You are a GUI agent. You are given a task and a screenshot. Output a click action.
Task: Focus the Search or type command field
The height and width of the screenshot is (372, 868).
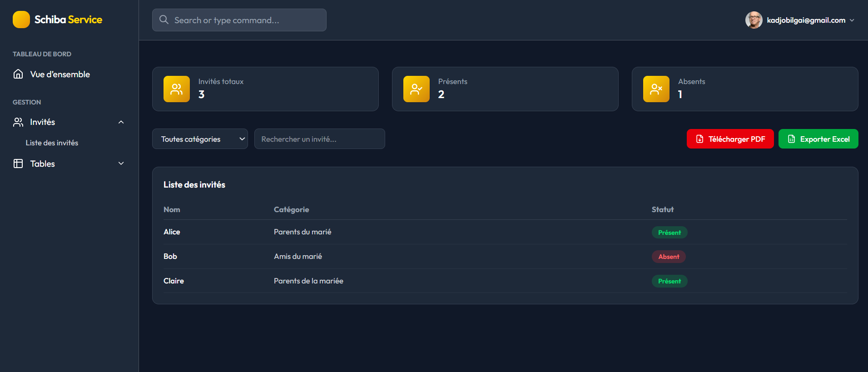tap(239, 20)
